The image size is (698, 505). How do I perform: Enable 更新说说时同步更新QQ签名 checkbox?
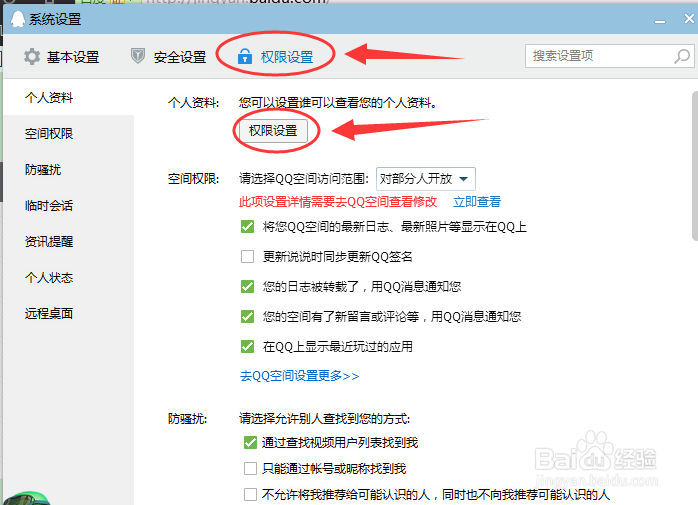click(x=248, y=257)
